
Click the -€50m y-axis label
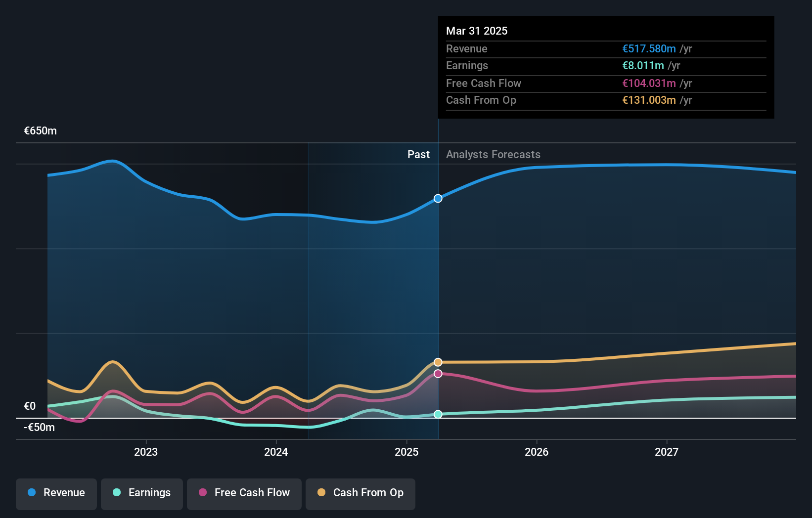tap(39, 428)
